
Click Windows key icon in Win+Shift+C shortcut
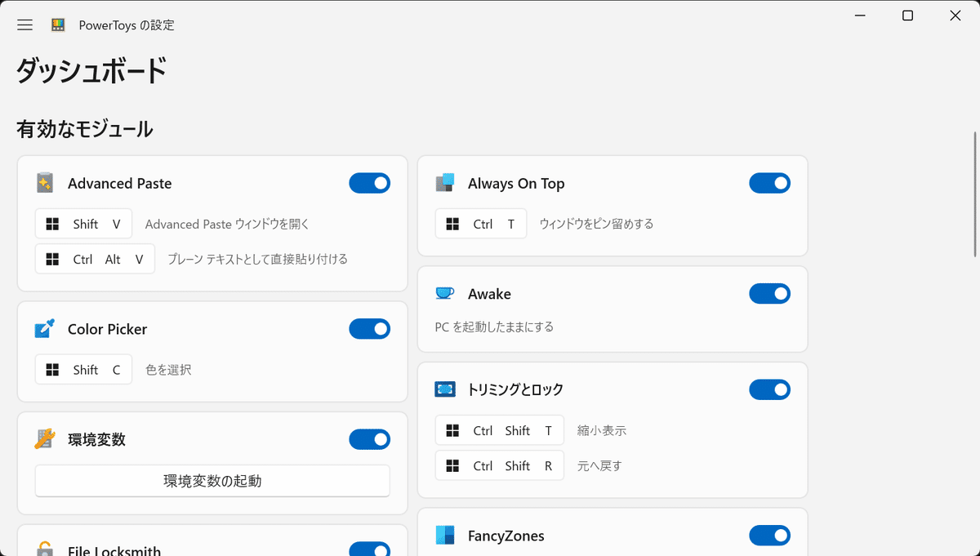[53, 370]
